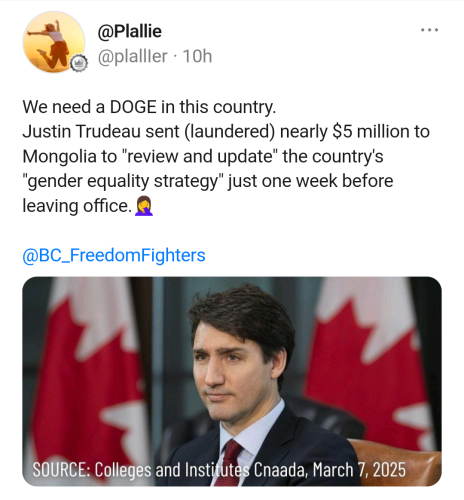The height and width of the screenshot is (500, 464).
Task: Click the facepalm emoji after 'leaving office.'
Action: [x=144, y=206]
